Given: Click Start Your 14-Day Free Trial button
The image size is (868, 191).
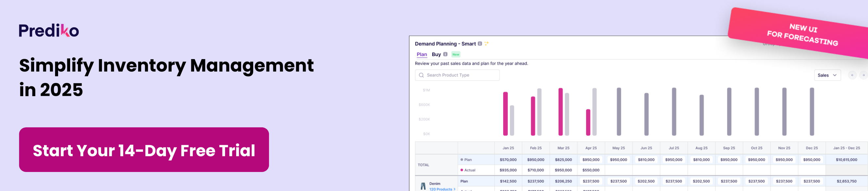Looking at the screenshot, I should tap(144, 150).
